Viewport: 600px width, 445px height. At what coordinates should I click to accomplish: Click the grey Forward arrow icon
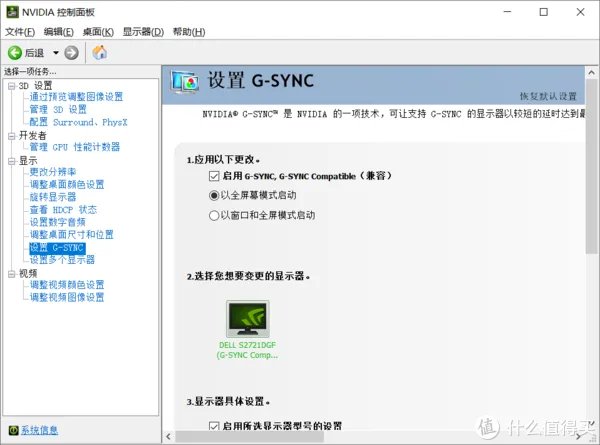click(71, 52)
